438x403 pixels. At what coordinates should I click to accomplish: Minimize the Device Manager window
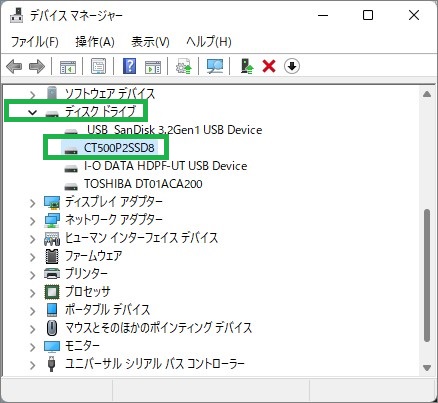(x=323, y=15)
